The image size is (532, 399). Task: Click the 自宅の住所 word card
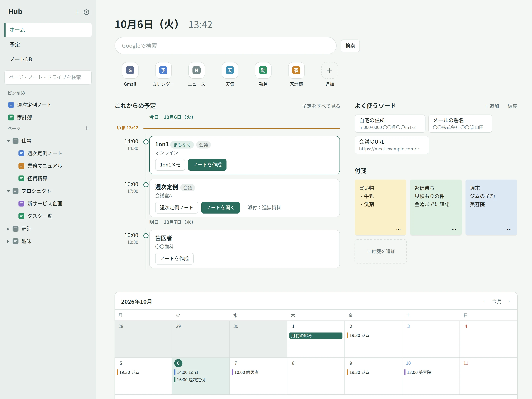(390, 124)
